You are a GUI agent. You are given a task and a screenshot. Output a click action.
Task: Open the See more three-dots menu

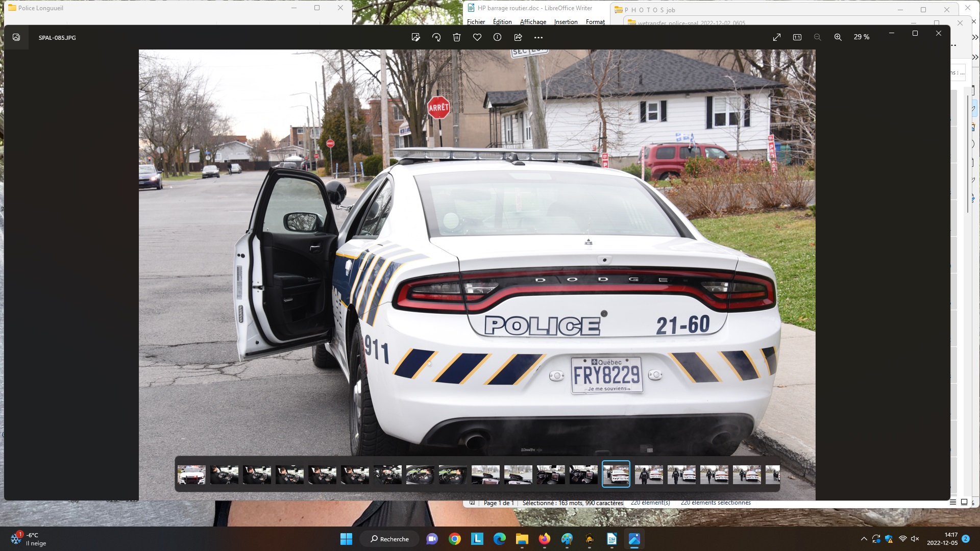[x=538, y=37]
